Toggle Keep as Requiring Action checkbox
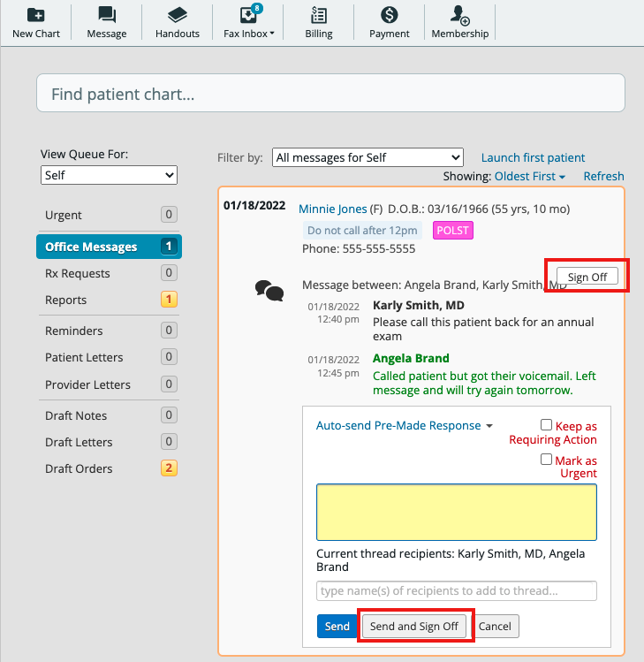The image size is (644, 662). [546, 425]
